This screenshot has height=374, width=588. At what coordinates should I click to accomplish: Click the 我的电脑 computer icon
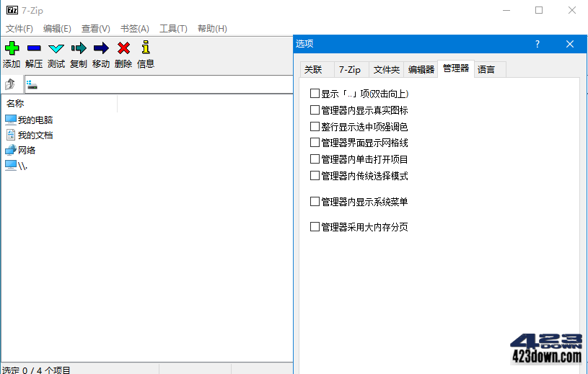[11, 120]
